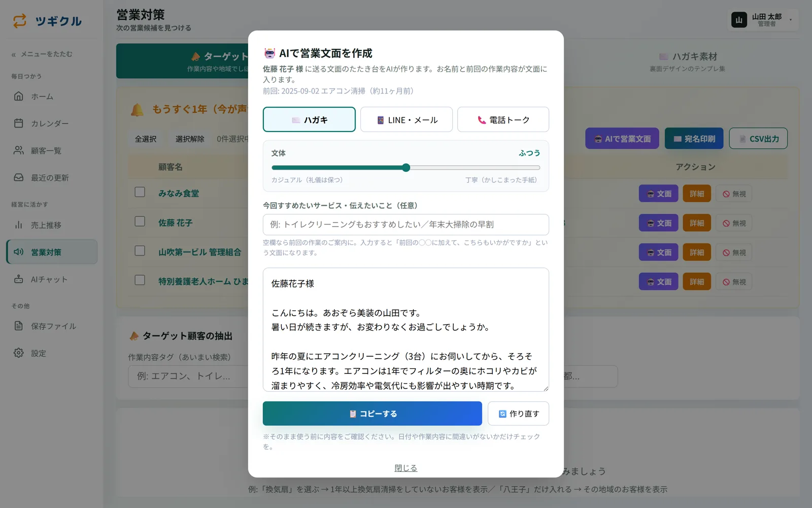Click 詳細 button in 特別養護老人ホーム row
812x508 pixels.
pyautogui.click(x=697, y=282)
